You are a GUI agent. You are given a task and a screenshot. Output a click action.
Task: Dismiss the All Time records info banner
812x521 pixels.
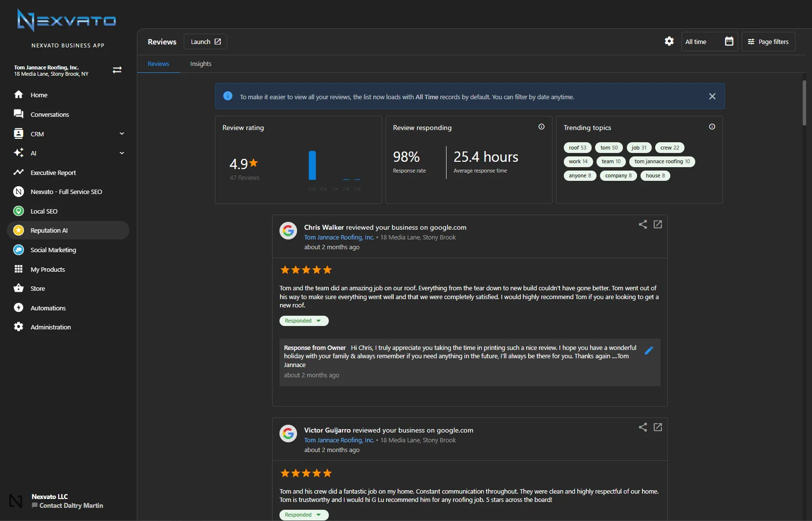(x=712, y=96)
